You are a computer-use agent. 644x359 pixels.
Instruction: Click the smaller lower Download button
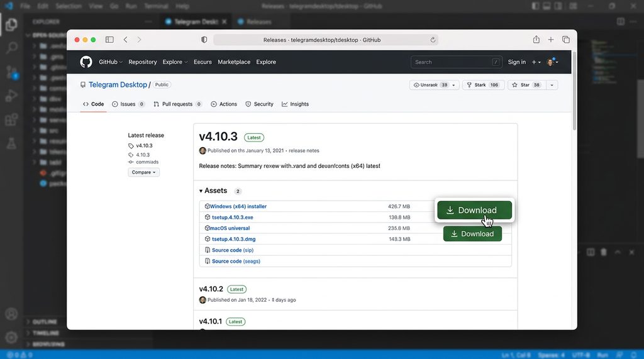472,234
